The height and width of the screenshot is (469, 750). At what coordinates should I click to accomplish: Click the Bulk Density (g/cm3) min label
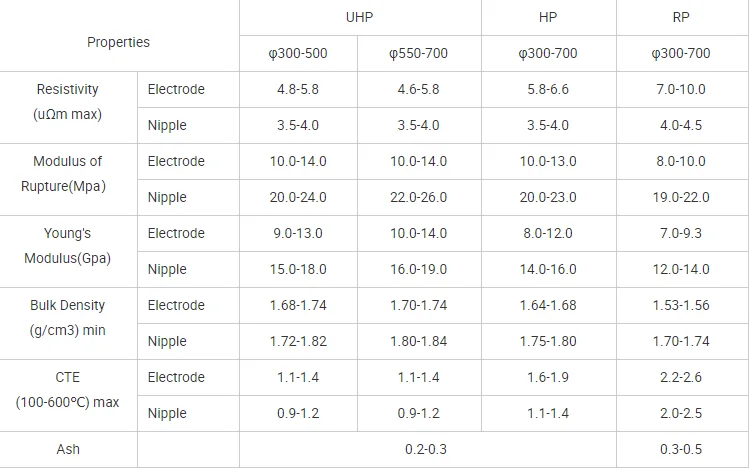(68, 318)
